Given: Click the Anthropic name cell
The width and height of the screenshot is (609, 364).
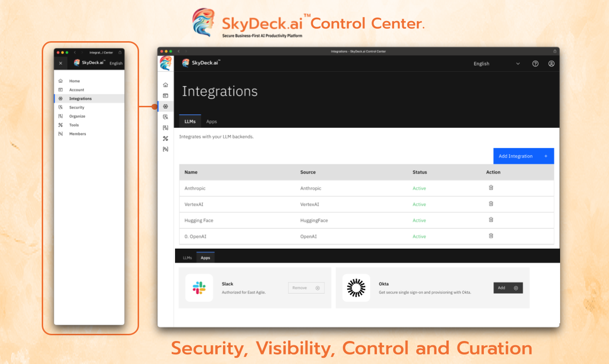Looking at the screenshot, I should pyautogui.click(x=195, y=188).
